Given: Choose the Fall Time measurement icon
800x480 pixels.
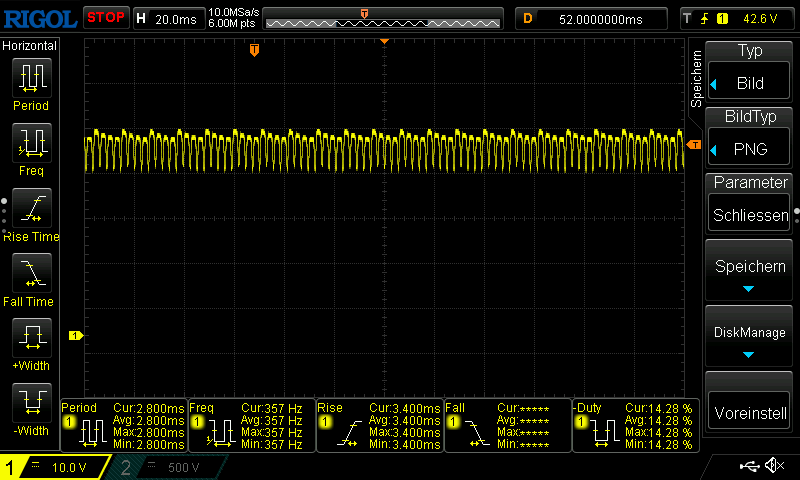Looking at the screenshot, I should click(30, 272).
